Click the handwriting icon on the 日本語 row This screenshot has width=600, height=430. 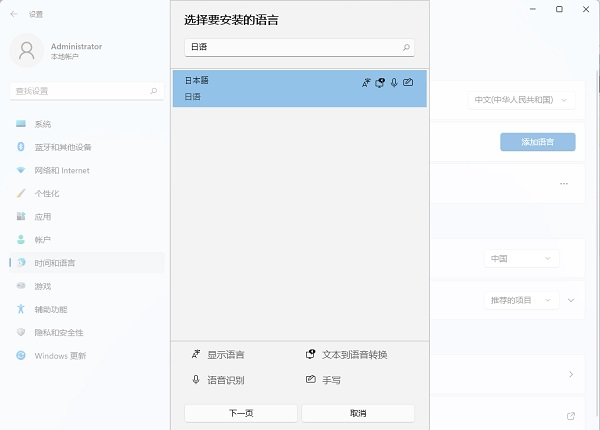point(408,82)
